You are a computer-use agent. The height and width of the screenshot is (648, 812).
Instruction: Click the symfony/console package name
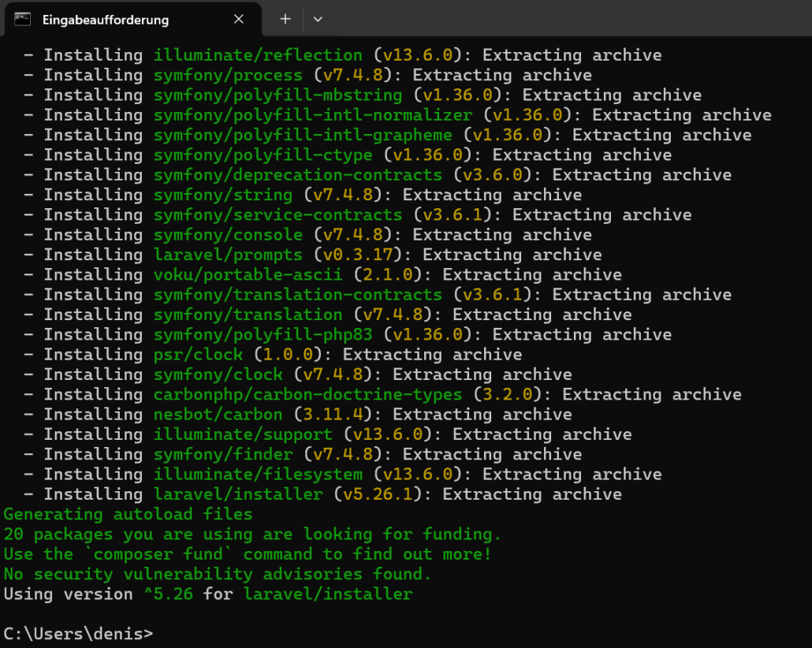[228, 235]
